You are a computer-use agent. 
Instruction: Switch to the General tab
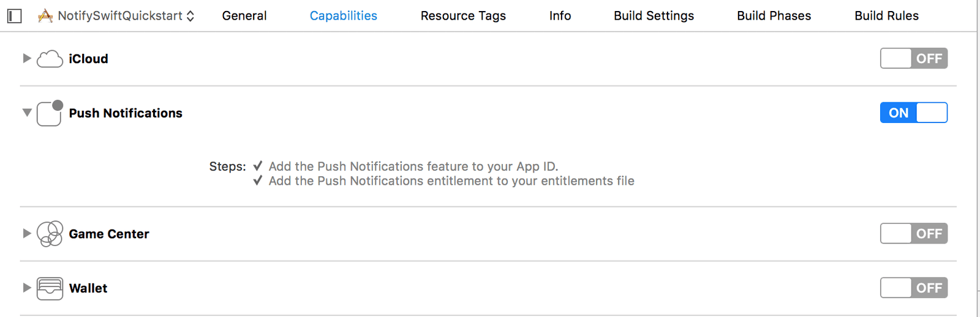(244, 16)
